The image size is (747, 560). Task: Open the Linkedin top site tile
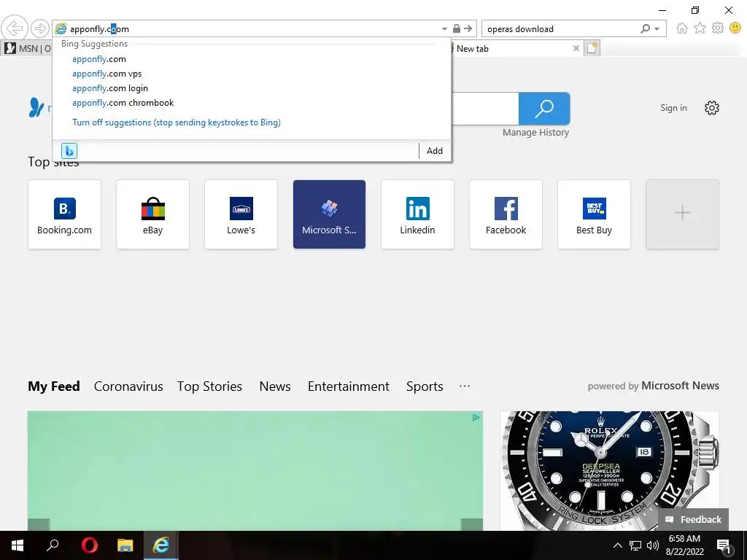pyautogui.click(x=417, y=214)
